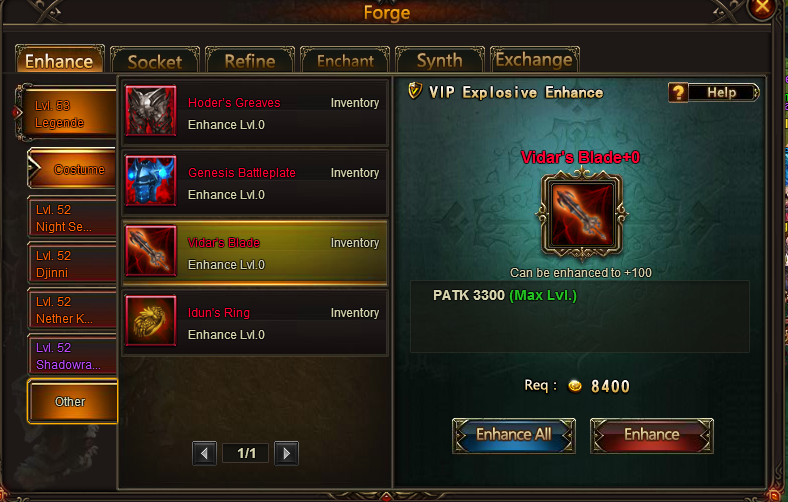
Task: Click the large Vidar's Blade preview frame
Action: 581,214
